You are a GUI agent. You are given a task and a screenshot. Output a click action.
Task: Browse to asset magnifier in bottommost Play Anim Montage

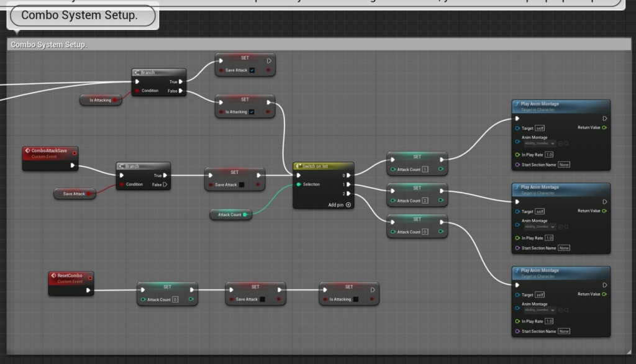coord(566,310)
